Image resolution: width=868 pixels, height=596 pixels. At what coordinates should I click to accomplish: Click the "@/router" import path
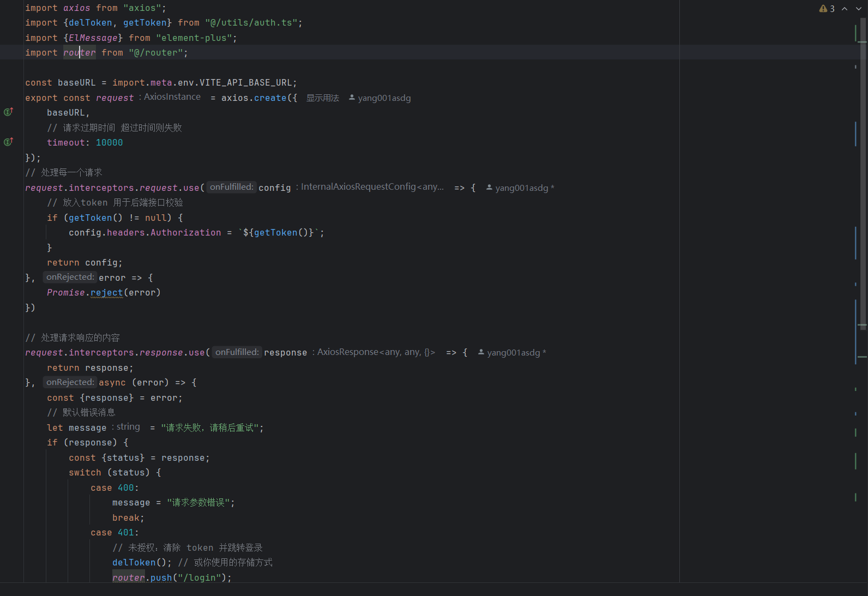click(155, 53)
